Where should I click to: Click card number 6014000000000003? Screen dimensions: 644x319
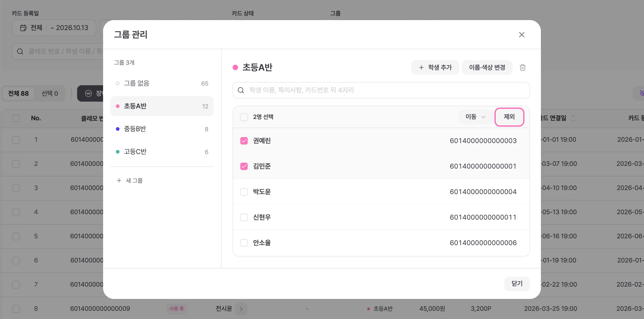pyautogui.click(x=483, y=141)
